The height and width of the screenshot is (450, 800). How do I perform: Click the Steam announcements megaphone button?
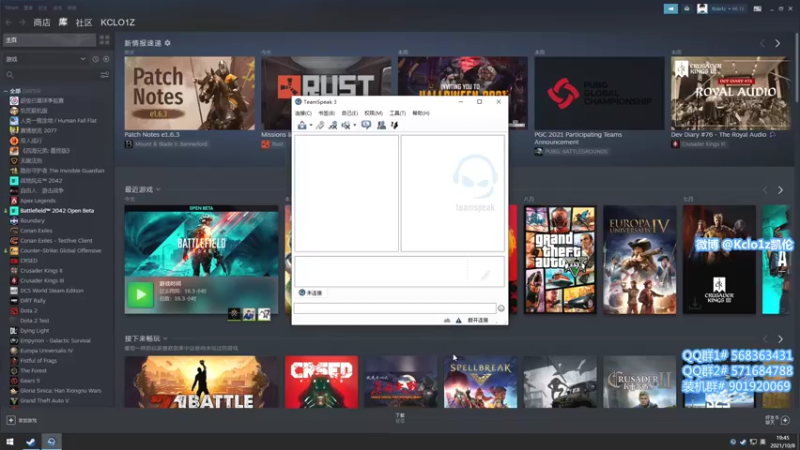(670, 9)
